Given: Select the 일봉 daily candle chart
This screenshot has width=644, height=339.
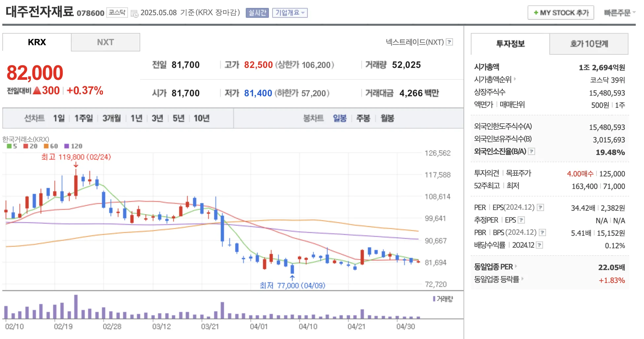Looking at the screenshot, I should coord(340,118).
